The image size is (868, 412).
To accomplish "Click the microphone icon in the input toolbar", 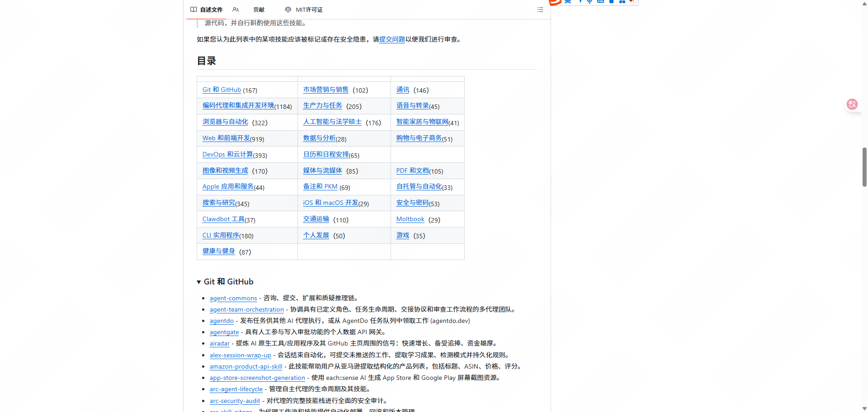I will 589,1.
